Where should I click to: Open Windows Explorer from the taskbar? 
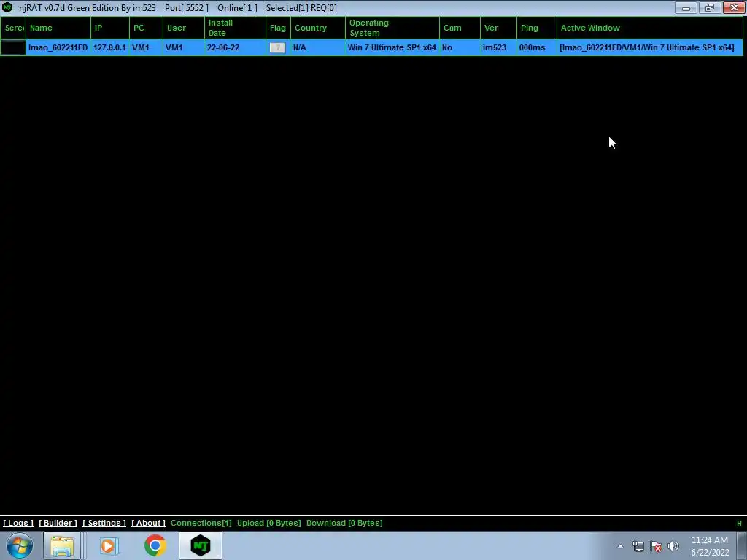tap(62, 545)
